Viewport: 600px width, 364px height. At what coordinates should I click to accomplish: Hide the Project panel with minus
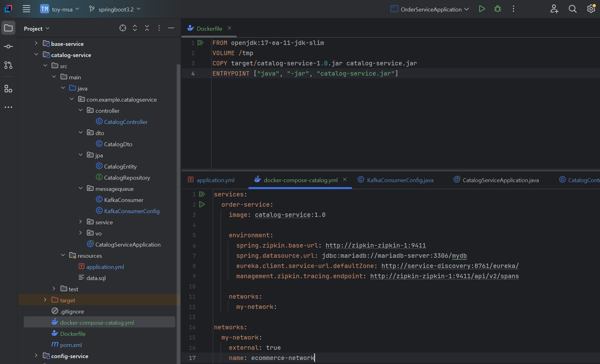click(171, 28)
